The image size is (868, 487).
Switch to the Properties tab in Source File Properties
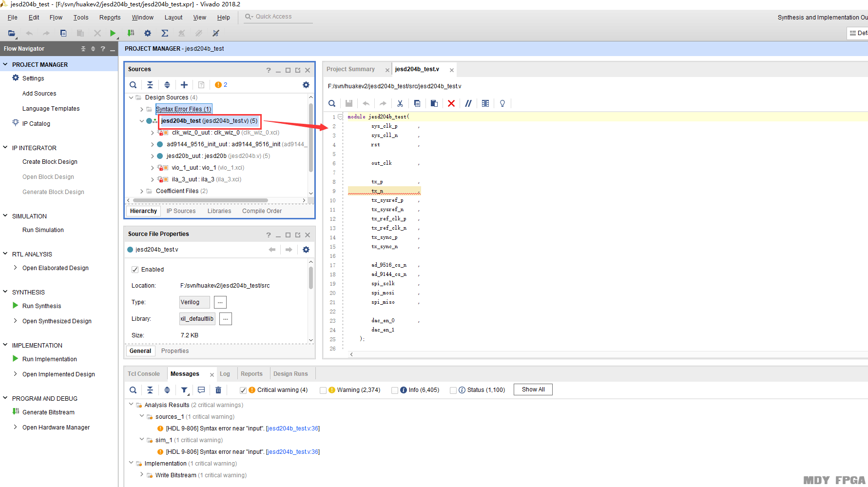point(175,351)
